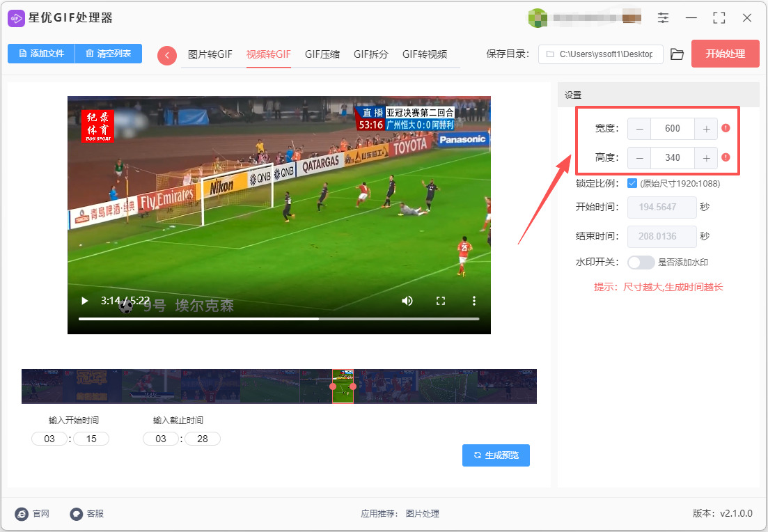Open settings sliders icon in title bar
The image size is (768, 532).
663,18
